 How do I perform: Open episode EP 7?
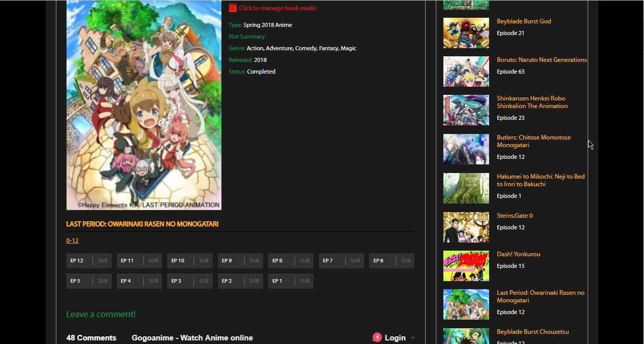(x=341, y=261)
